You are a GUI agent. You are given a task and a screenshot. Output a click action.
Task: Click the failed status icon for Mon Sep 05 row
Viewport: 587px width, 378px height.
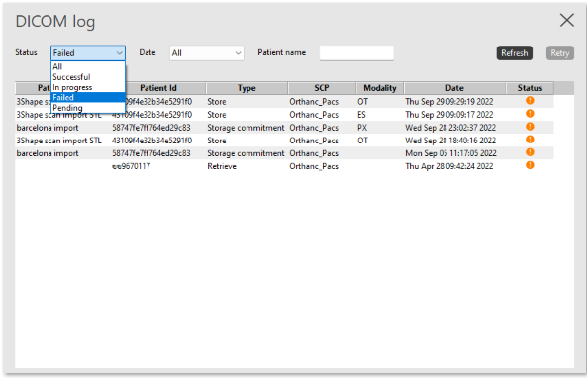click(x=530, y=152)
